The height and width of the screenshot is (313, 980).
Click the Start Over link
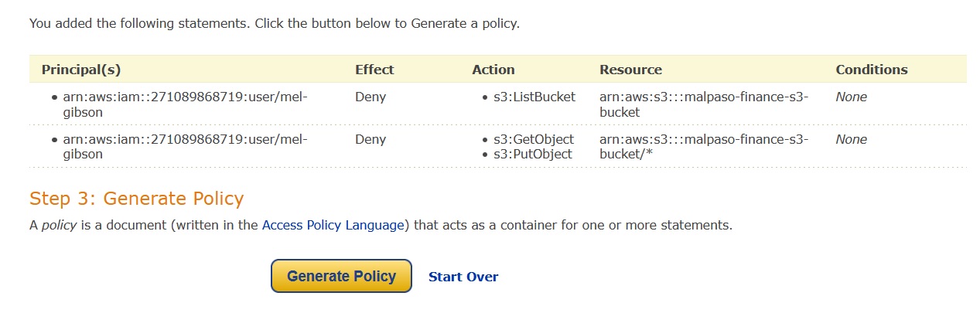tap(463, 277)
